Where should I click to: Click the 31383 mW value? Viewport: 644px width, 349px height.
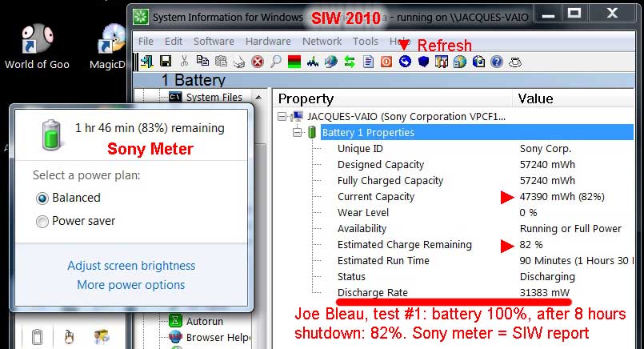(545, 293)
